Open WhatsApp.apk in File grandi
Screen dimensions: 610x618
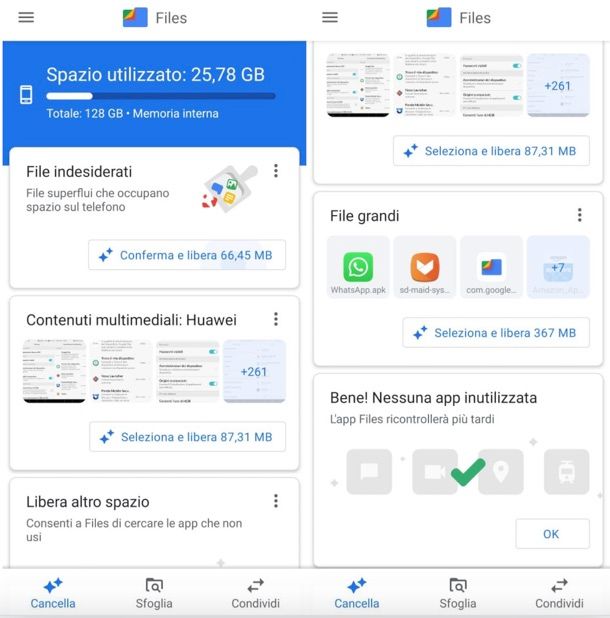(x=358, y=267)
